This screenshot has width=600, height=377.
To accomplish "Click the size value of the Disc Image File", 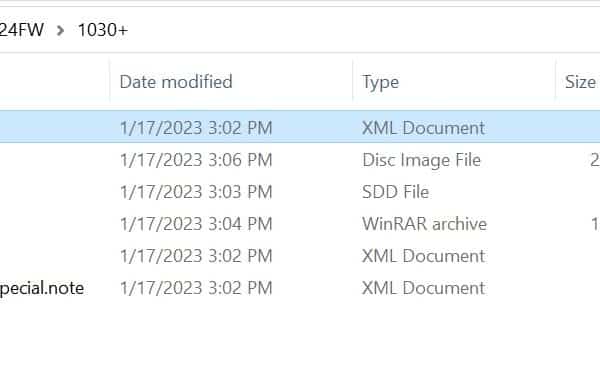I will [x=595, y=160].
